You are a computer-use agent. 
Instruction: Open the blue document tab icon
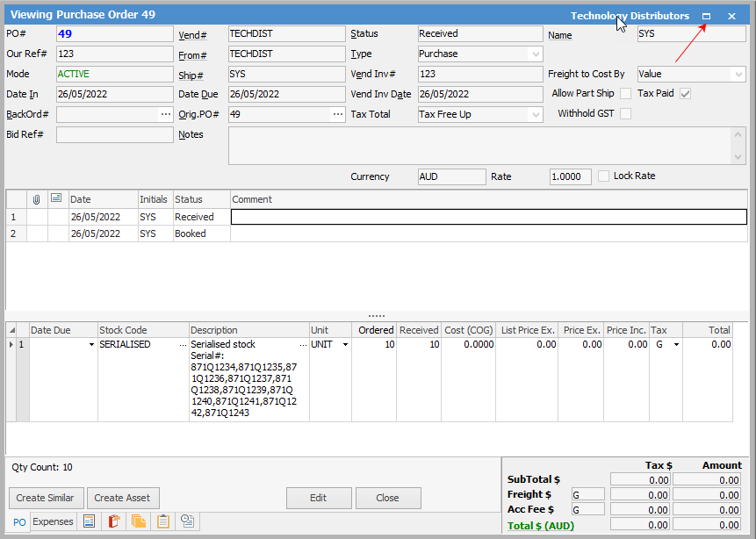pos(89,521)
